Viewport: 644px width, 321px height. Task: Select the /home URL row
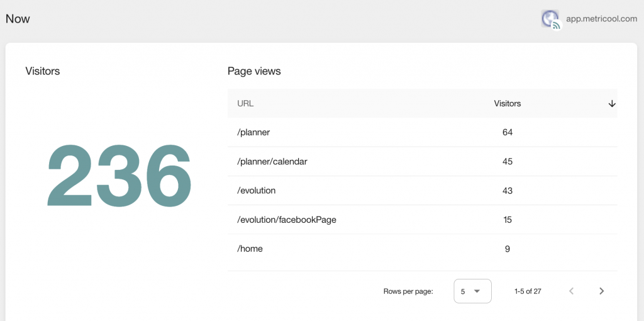click(x=422, y=249)
